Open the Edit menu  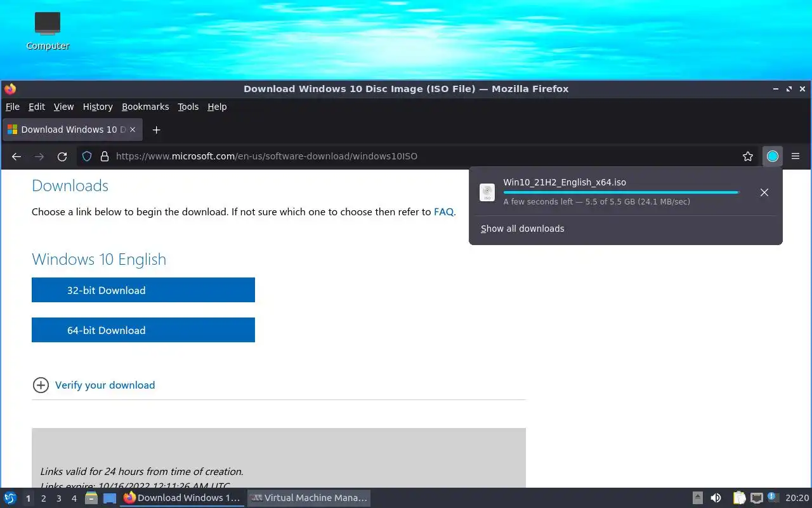(x=37, y=107)
